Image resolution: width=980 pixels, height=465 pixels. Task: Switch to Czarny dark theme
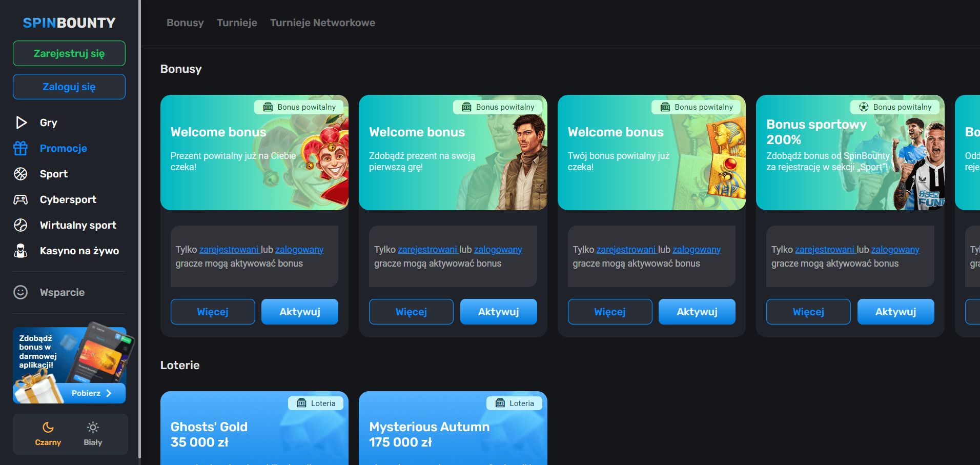[48, 434]
